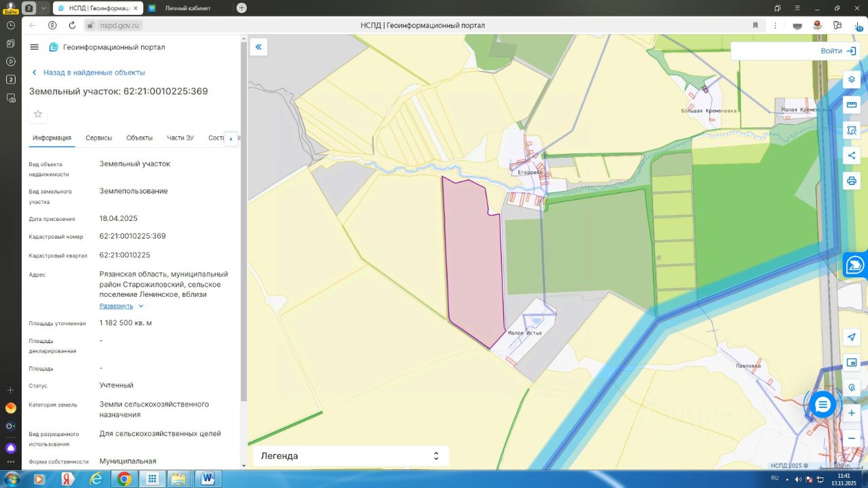Open browser downloads indicator
The height and width of the screenshot is (488, 868).
[x=858, y=26]
